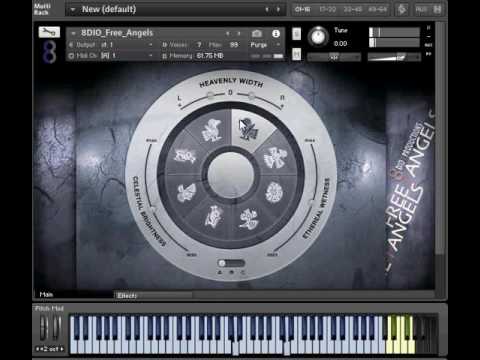Show rack page 17-32

click(x=327, y=9)
